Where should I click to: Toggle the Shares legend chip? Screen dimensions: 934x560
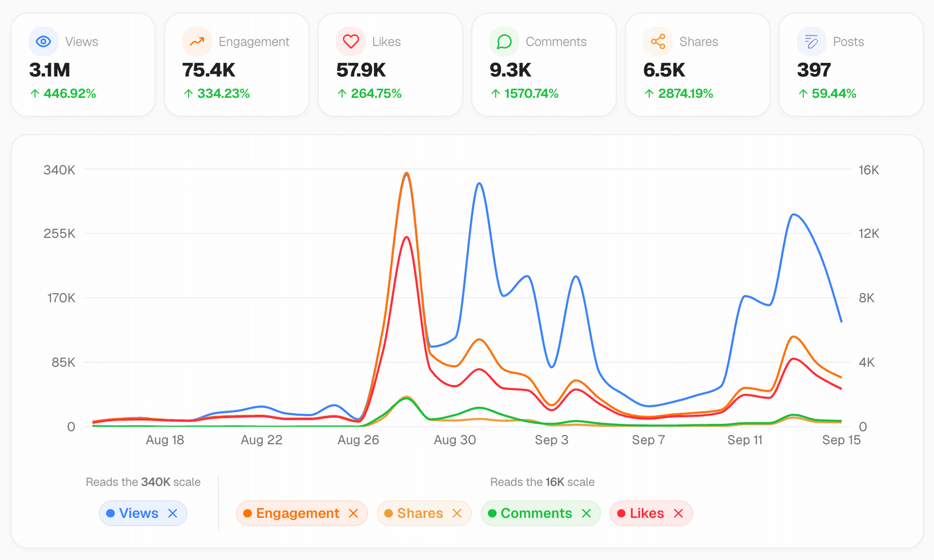click(x=424, y=513)
